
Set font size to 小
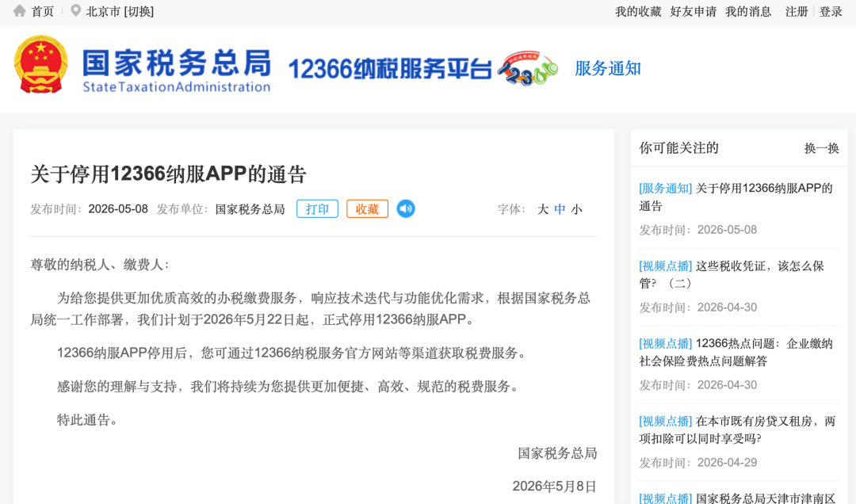click(x=576, y=209)
